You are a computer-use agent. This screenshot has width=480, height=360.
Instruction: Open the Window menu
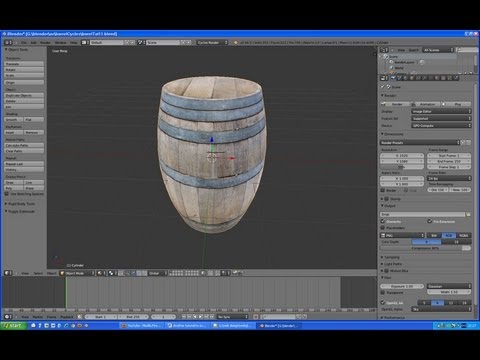pyautogui.click(x=60, y=43)
